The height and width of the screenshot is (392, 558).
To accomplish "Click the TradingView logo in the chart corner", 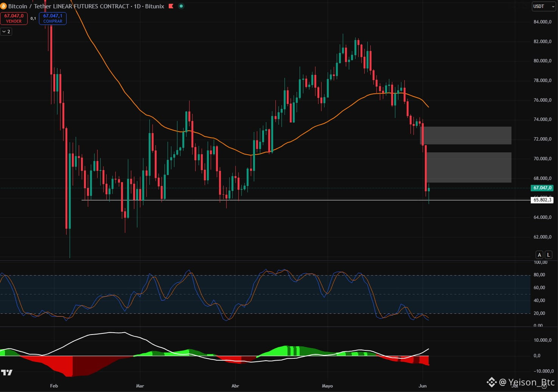I will tap(6, 372).
